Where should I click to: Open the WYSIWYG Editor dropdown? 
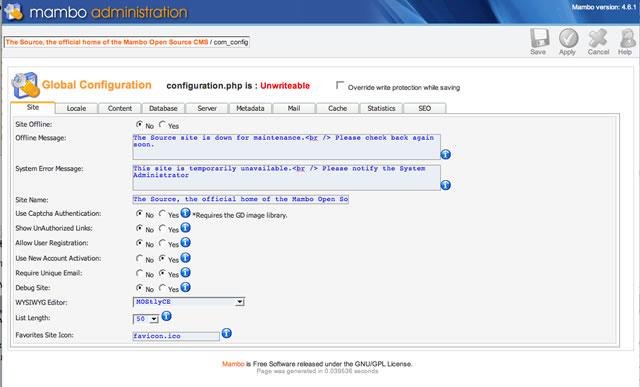(189, 302)
